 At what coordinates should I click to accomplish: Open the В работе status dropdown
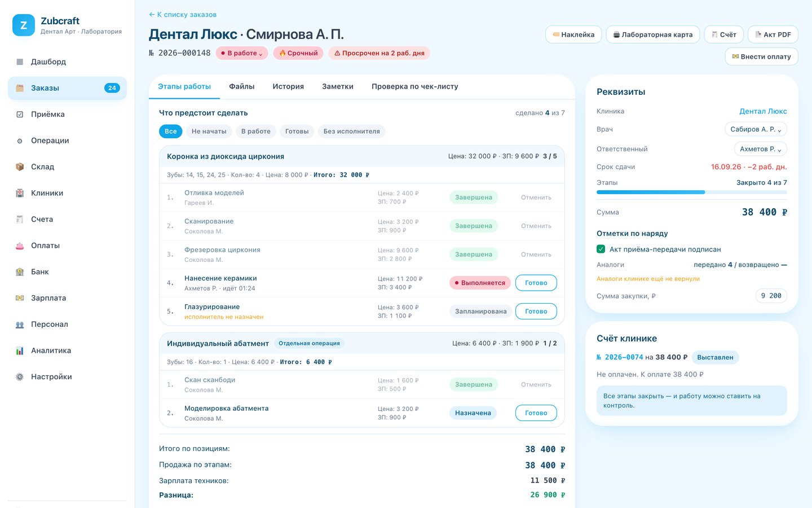[x=242, y=53]
